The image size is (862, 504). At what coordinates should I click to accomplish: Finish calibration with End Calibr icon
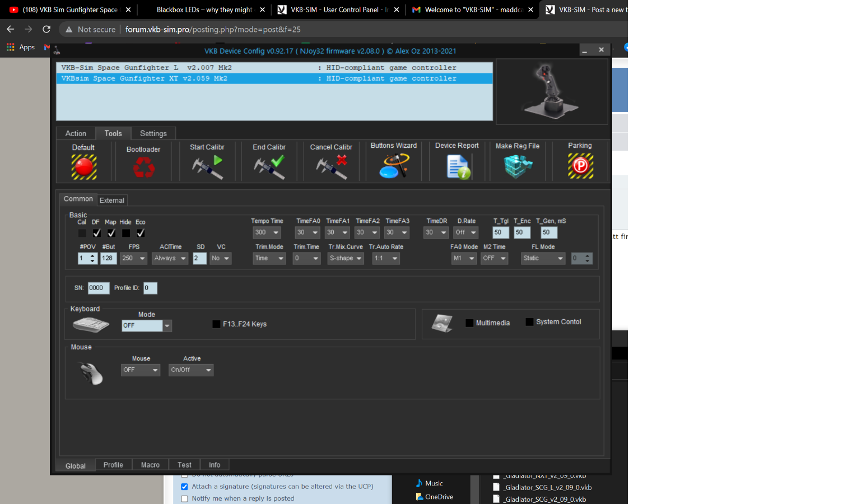click(x=269, y=167)
